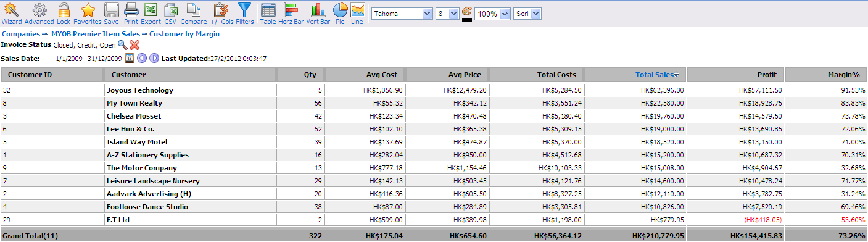Open Tahoma font dropdown
This screenshot has height=242, width=868.
click(402, 14)
